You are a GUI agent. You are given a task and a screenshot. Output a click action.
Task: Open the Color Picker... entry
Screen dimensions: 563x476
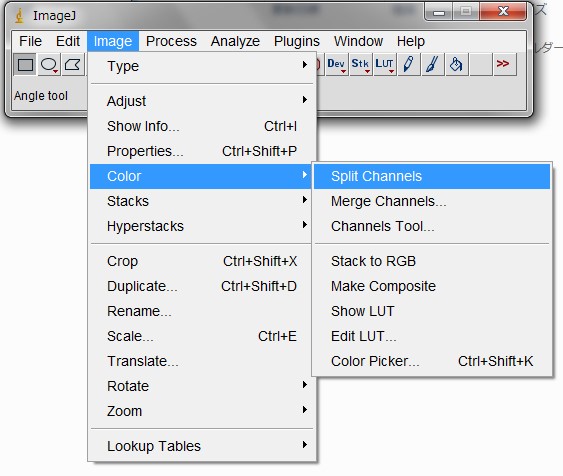[x=432, y=361]
